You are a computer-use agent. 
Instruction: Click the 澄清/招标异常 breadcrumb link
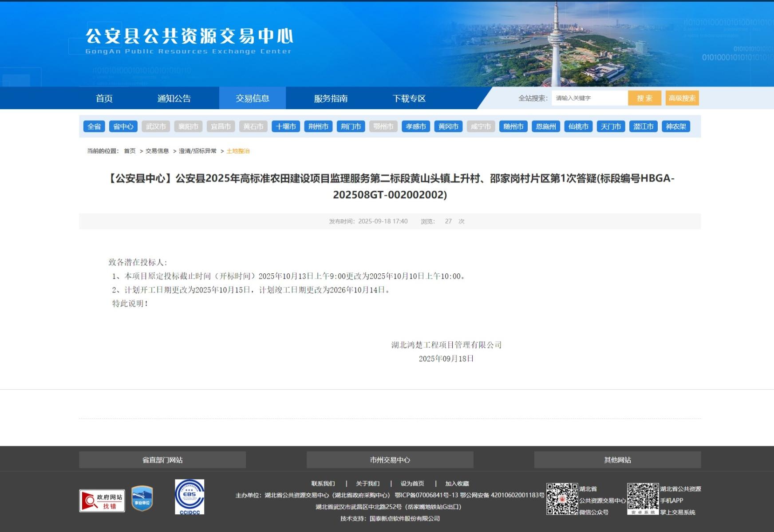pos(197,151)
